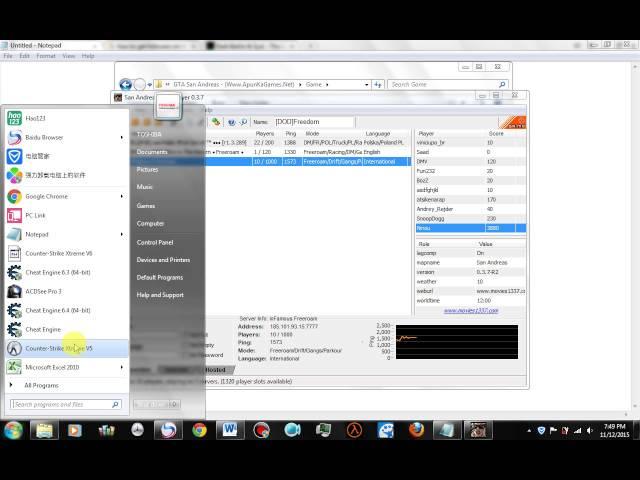640x480 pixels.
Task: Open Default Programs from Start menu
Action: (160, 278)
